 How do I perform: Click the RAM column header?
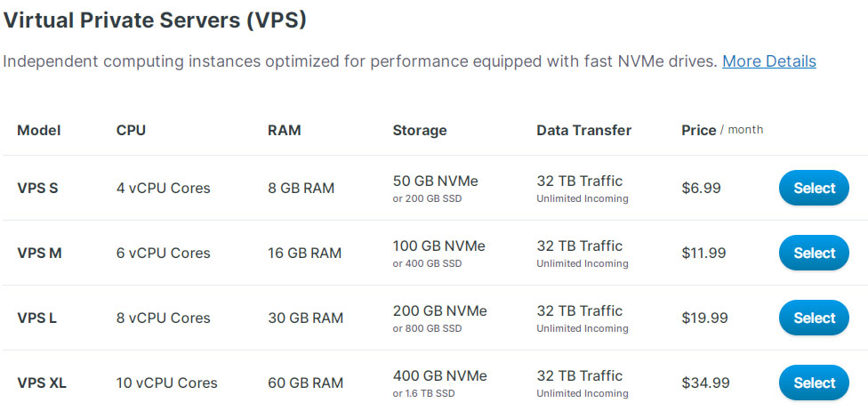point(285,130)
